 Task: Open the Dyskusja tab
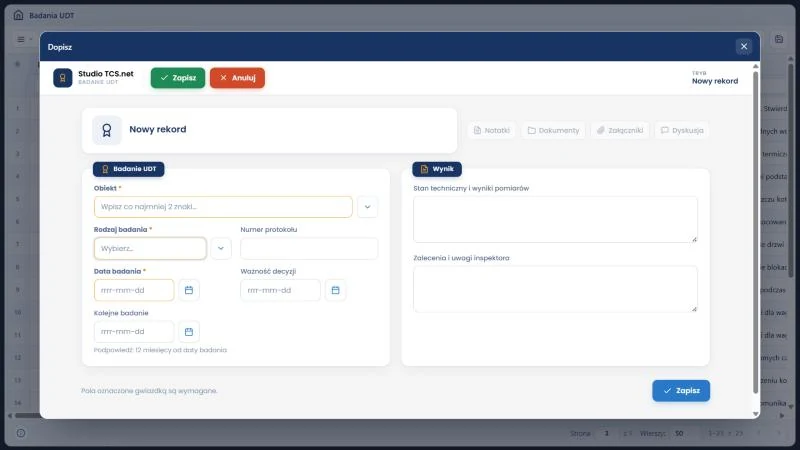point(682,131)
